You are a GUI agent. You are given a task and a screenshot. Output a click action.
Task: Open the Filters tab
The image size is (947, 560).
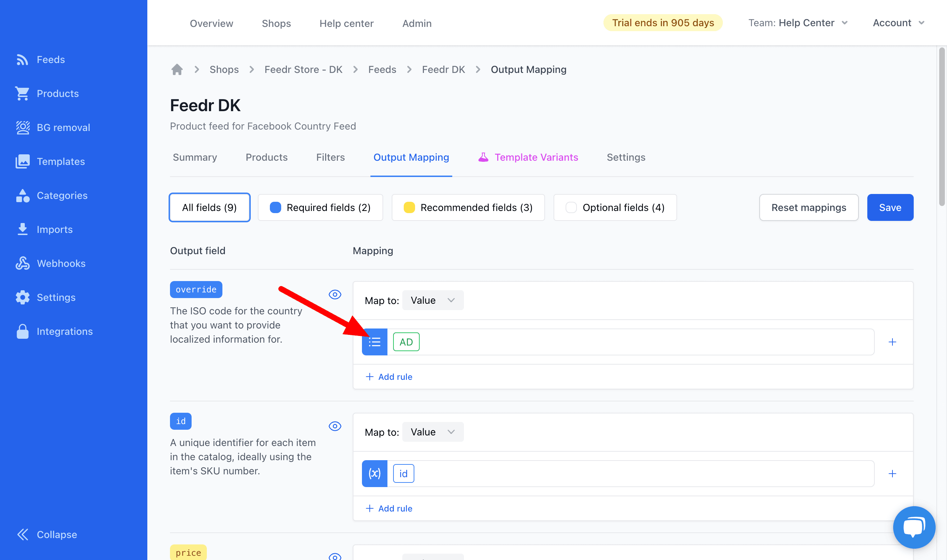tap(330, 158)
